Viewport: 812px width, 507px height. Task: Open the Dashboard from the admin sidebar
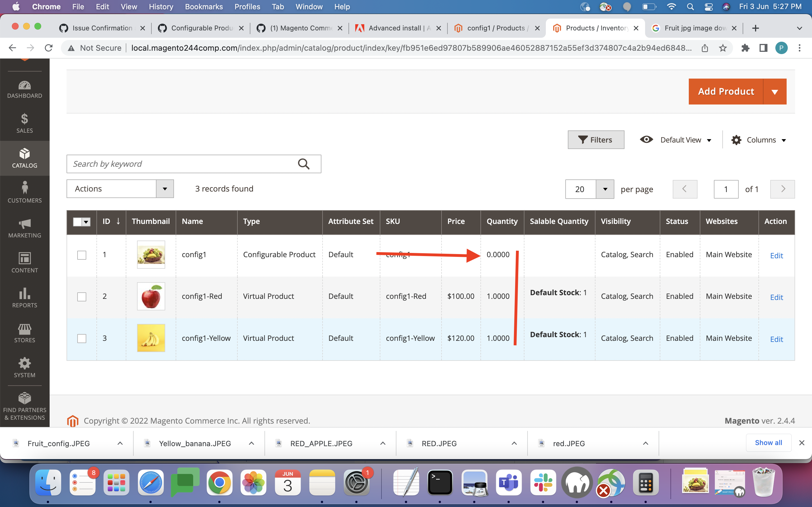(25, 89)
